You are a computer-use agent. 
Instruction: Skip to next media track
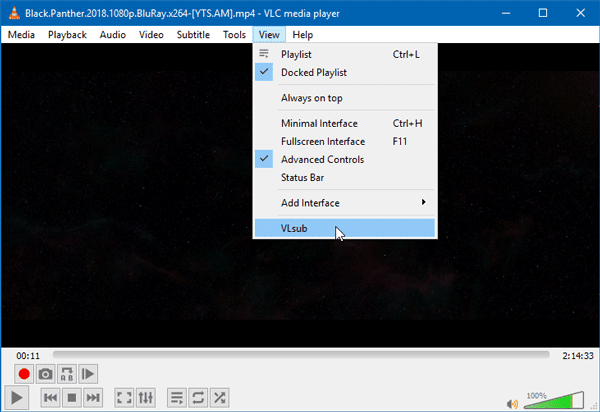(x=93, y=398)
